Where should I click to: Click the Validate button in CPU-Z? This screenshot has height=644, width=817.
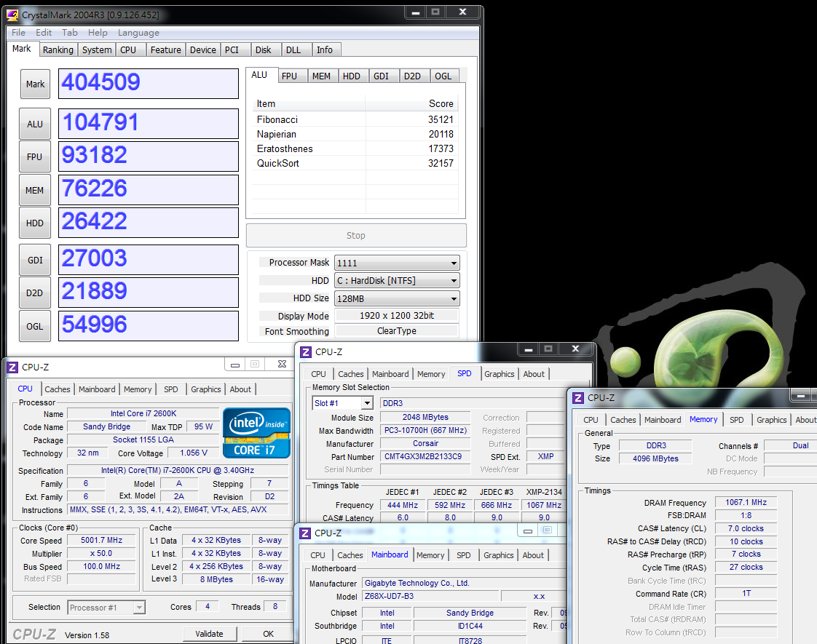click(x=210, y=634)
